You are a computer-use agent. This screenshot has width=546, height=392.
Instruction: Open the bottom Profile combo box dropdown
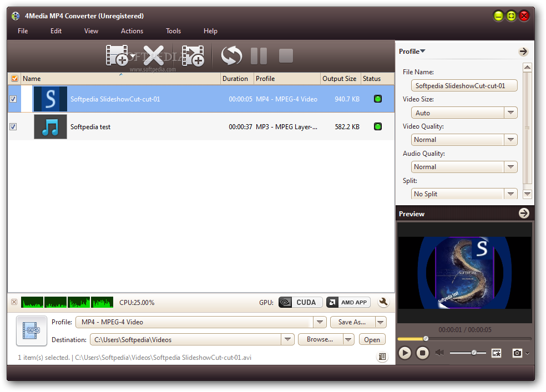pyautogui.click(x=320, y=322)
